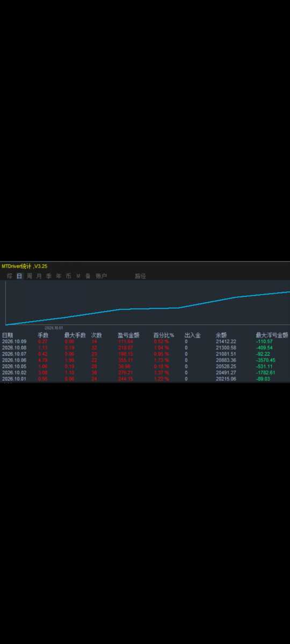Viewport: 290px width, 644px height.
Task: Click balance value 21412.22
Action: point(226,341)
